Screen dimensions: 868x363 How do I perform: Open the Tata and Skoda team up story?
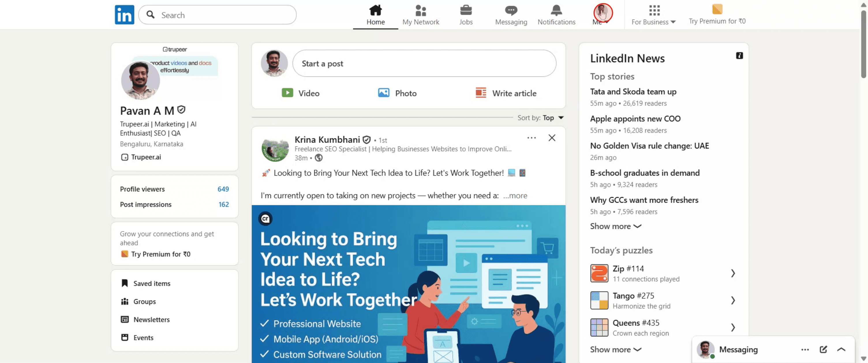[633, 91]
